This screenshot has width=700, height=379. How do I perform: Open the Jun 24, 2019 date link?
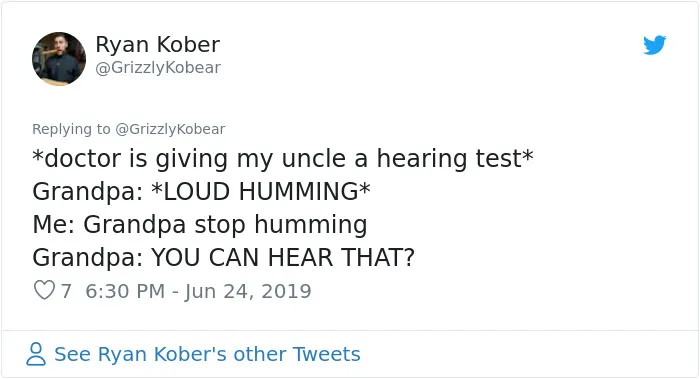tap(248, 292)
